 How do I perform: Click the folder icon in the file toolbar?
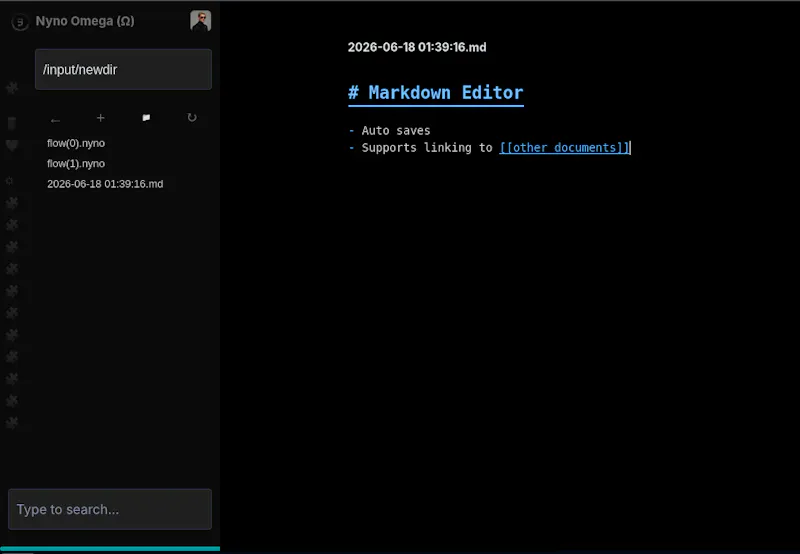[146, 118]
